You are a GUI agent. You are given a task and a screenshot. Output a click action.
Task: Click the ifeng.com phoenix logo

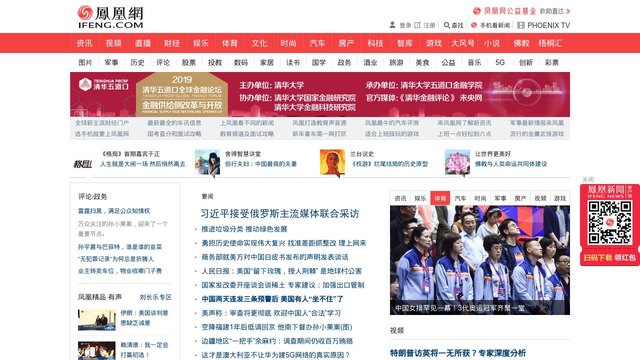(110, 17)
